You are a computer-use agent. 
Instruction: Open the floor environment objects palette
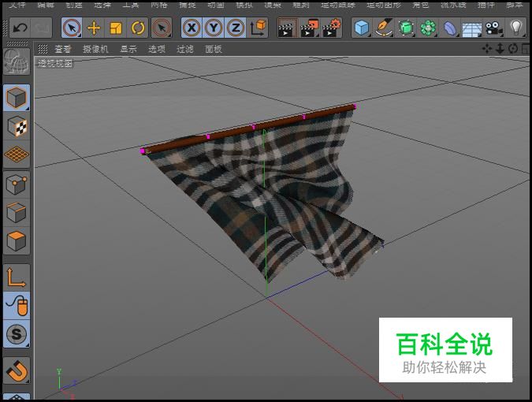pyautogui.click(x=471, y=28)
